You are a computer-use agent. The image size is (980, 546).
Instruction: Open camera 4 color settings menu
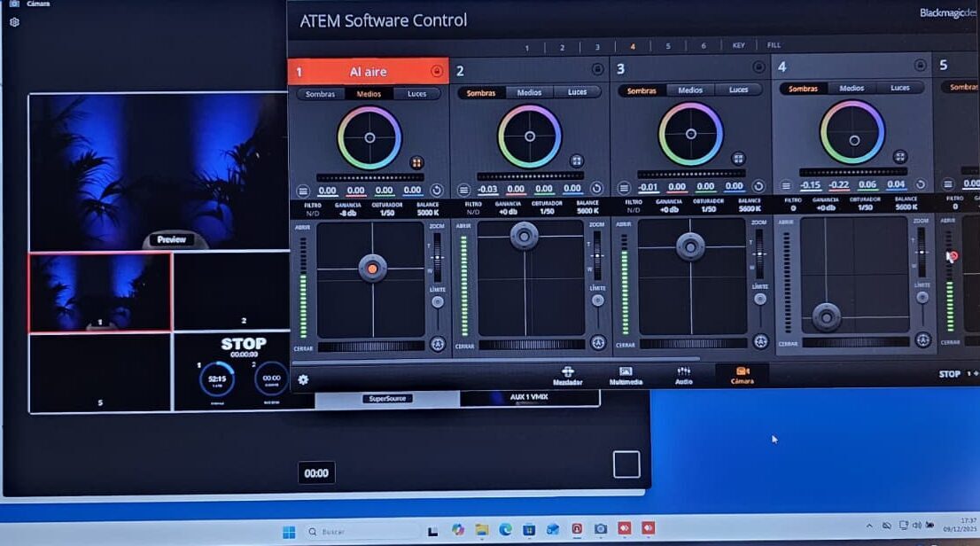pos(786,186)
